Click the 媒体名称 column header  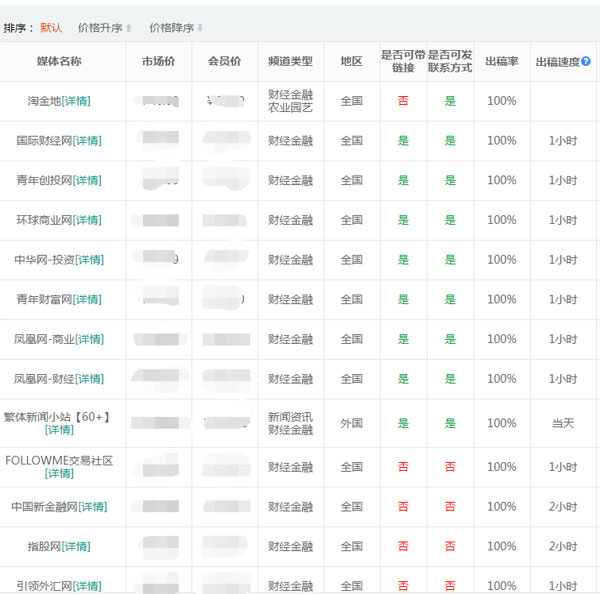(x=59, y=61)
